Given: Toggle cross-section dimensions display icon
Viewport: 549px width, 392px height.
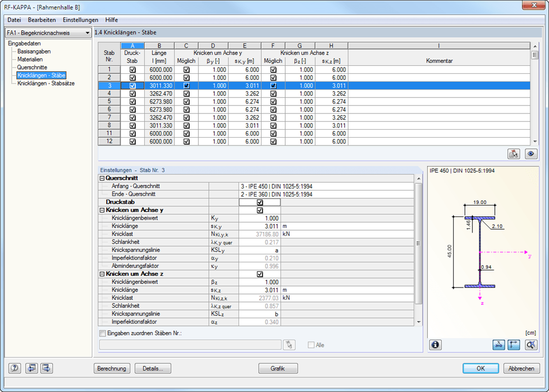Looking at the screenshot, I should point(499,345).
